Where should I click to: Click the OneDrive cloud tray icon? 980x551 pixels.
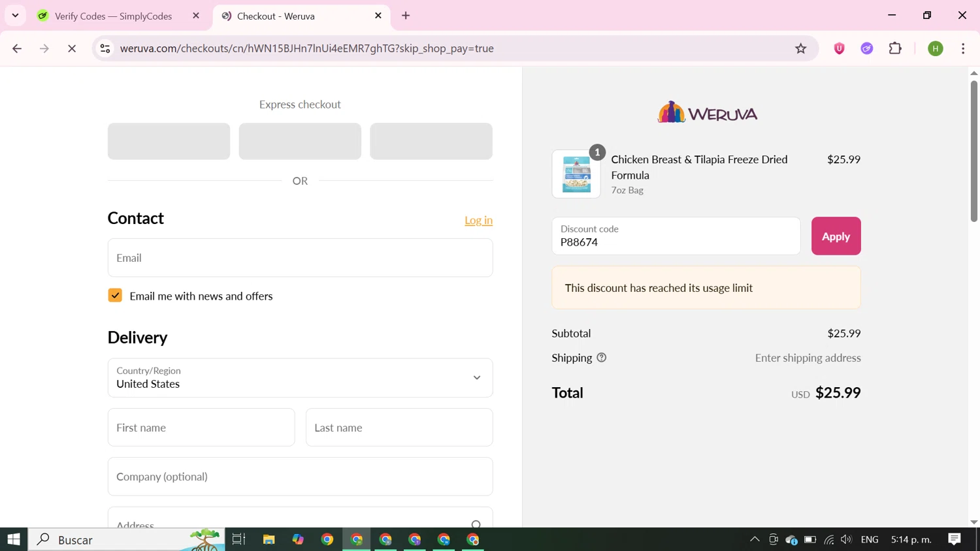[791, 539]
